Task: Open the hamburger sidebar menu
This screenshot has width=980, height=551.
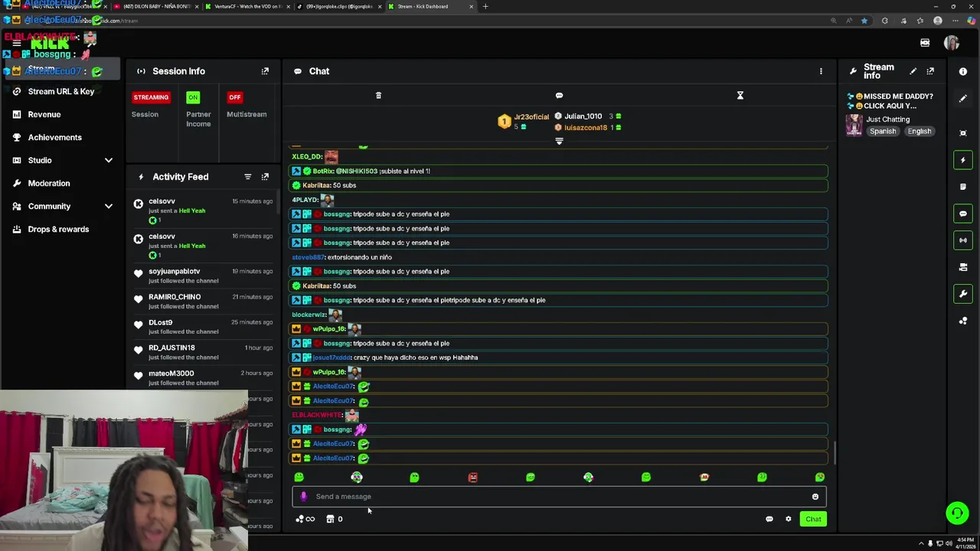Action: coord(16,43)
